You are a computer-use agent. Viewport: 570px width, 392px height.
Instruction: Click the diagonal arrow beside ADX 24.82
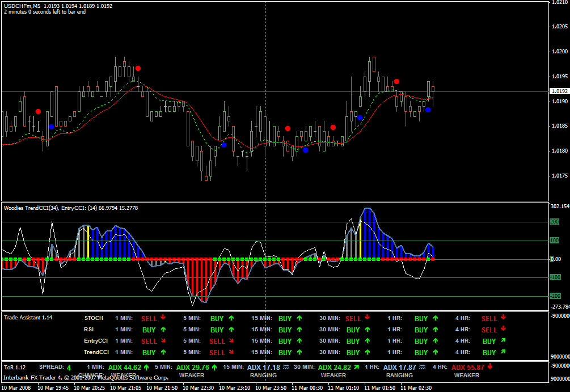tap(357, 367)
